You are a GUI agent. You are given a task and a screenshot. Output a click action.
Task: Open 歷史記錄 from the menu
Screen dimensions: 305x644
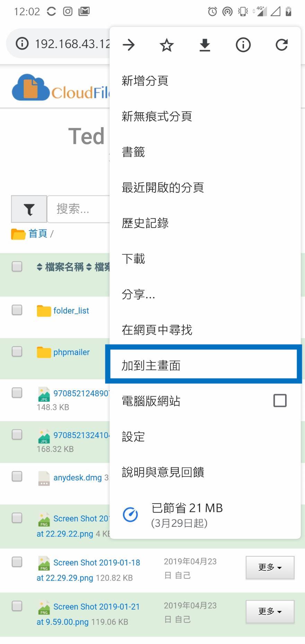pyautogui.click(x=145, y=223)
